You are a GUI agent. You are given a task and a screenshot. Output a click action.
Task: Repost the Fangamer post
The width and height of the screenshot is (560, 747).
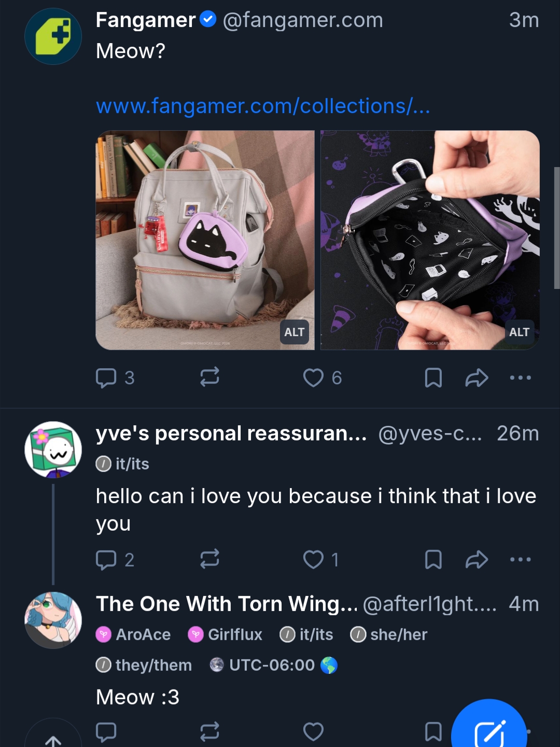coord(209,377)
